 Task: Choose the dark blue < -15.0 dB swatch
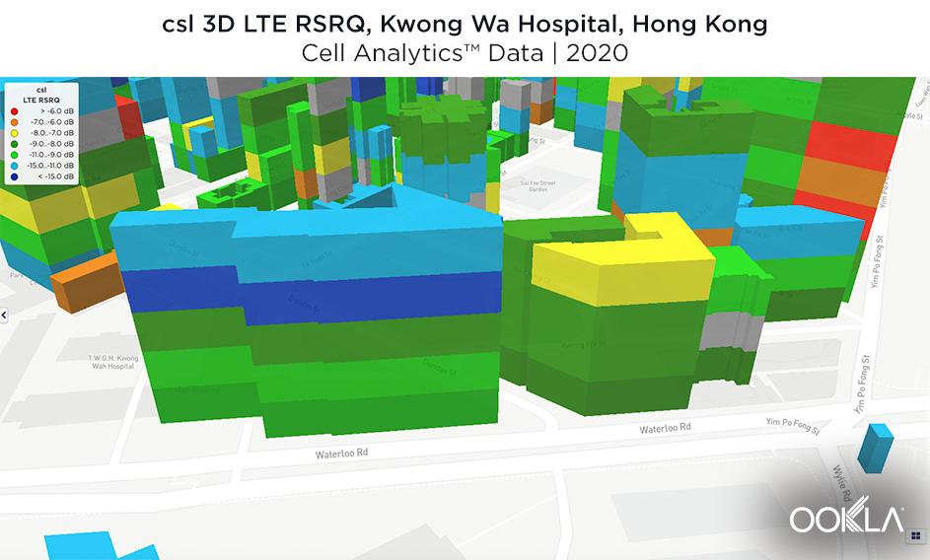point(14,176)
